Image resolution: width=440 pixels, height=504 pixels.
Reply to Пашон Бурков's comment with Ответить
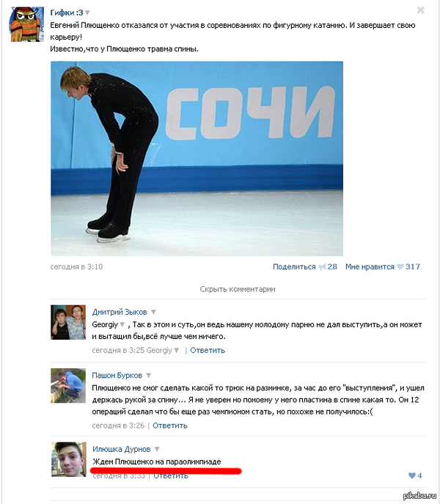tap(170, 426)
